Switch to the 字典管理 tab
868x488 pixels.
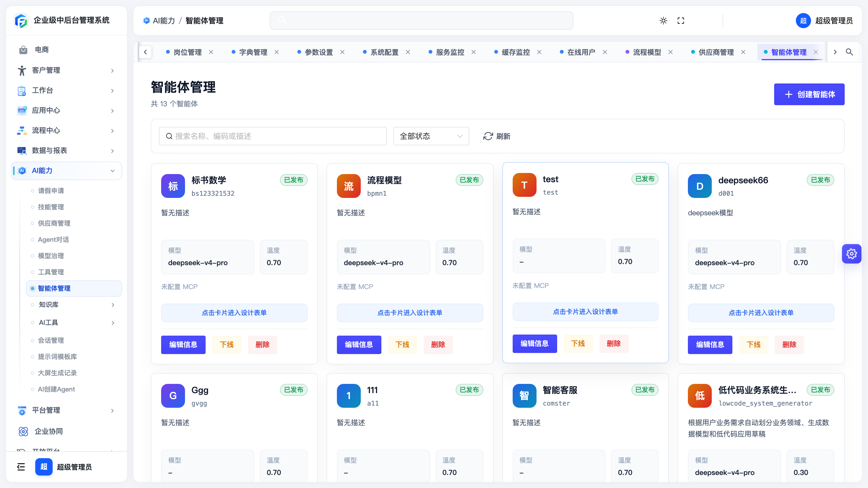pyautogui.click(x=253, y=52)
